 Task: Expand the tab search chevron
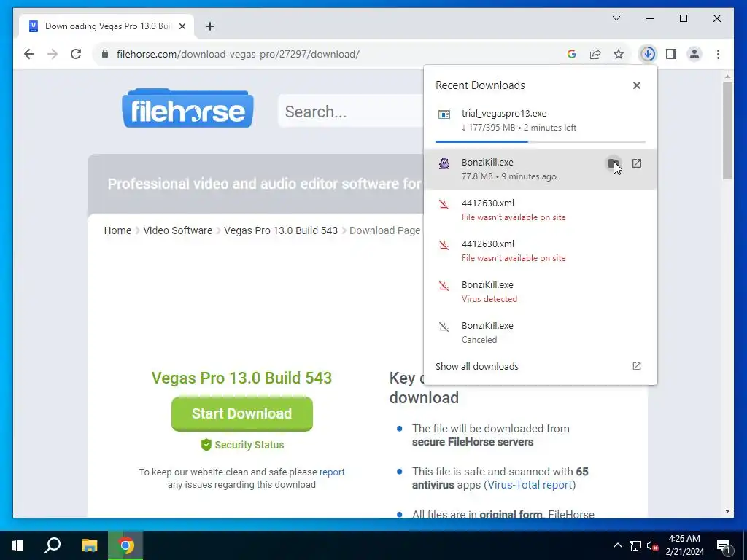click(616, 18)
